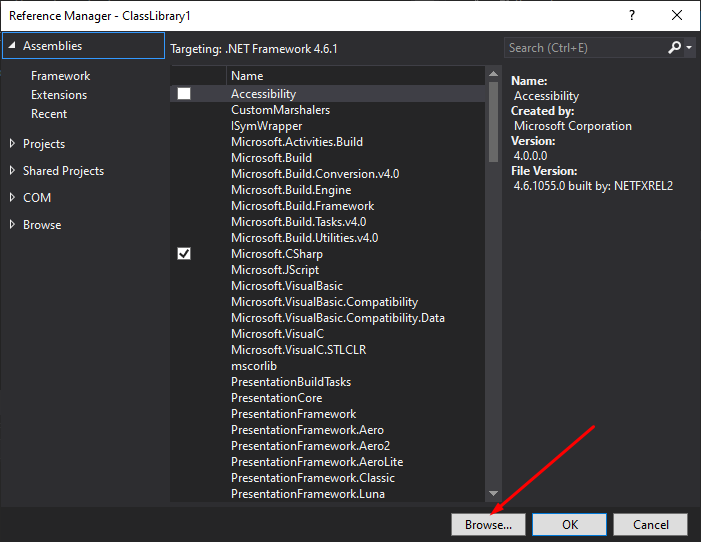Screen dimensions: 701x542
Task: Click scrollbar down arrow in assembly list
Action: tap(493, 493)
